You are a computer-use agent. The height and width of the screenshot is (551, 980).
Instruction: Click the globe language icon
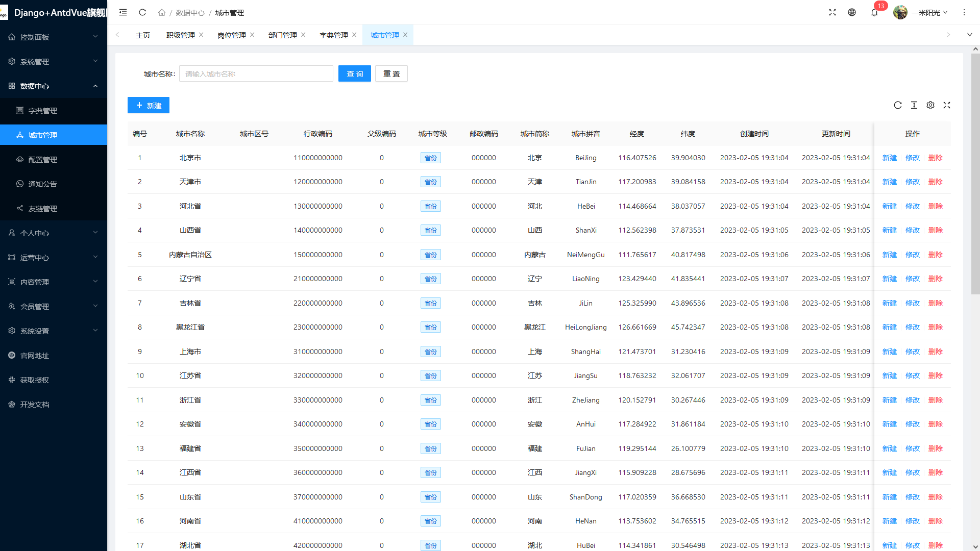[852, 12]
